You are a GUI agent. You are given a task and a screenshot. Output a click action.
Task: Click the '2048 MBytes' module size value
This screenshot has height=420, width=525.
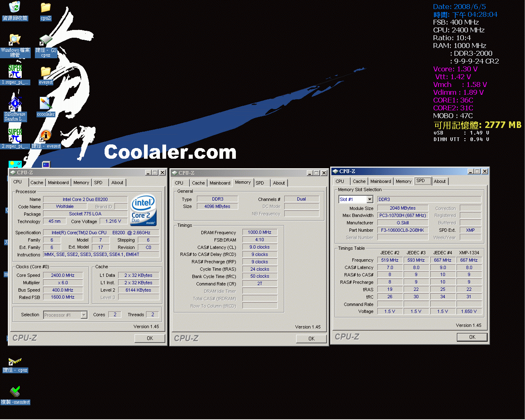point(403,208)
